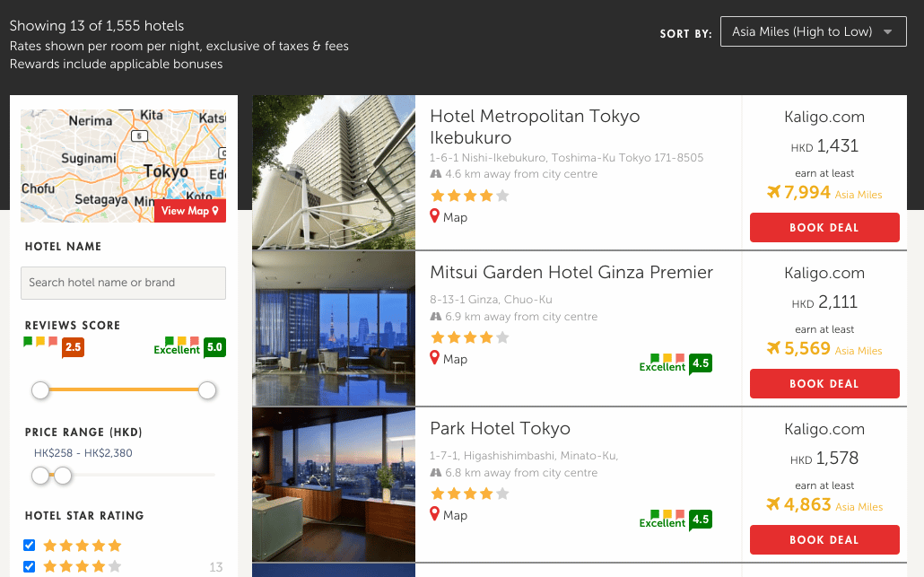Uncheck the 4-star hotel rating filter
The height and width of the screenshot is (577, 924).
(x=28, y=567)
